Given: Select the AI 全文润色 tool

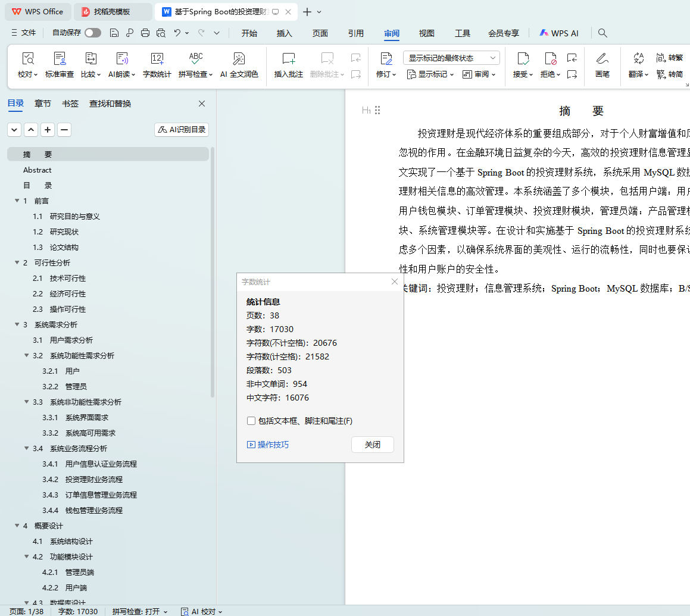Looking at the screenshot, I should pyautogui.click(x=239, y=59).
